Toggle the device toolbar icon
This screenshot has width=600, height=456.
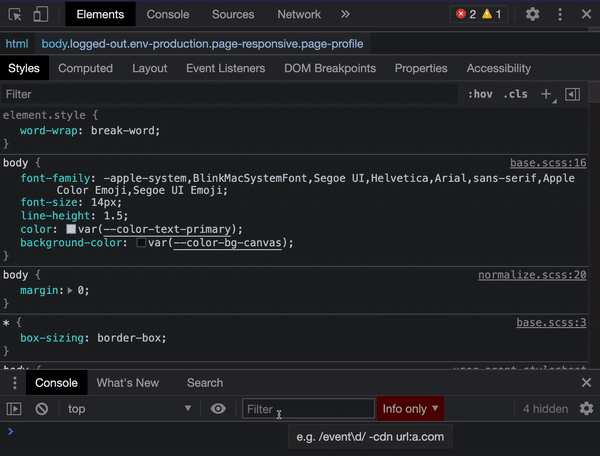click(x=41, y=15)
